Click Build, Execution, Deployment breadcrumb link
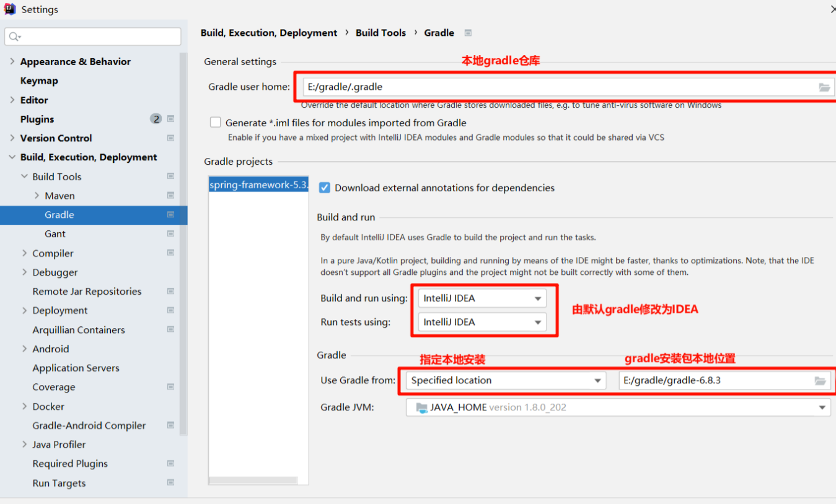The width and height of the screenshot is (836, 504). (x=269, y=33)
